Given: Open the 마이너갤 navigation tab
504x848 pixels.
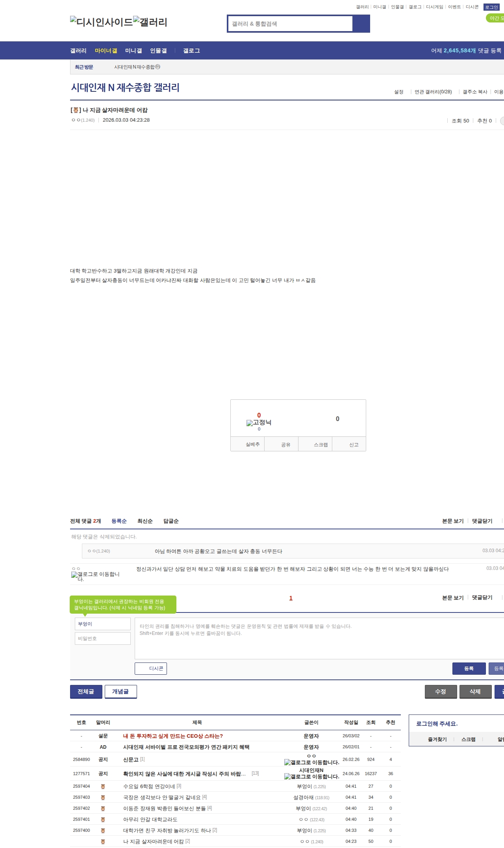Looking at the screenshot, I should tap(106, 50).
